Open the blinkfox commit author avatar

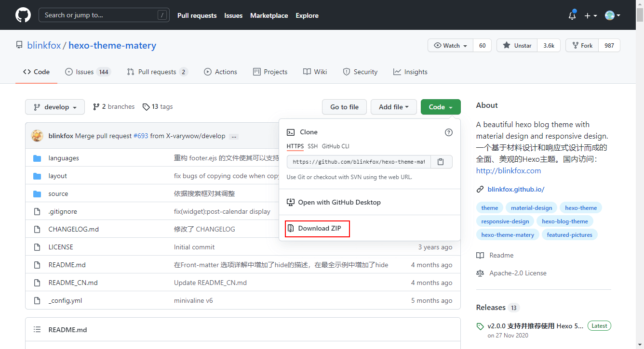coord(37,136)
